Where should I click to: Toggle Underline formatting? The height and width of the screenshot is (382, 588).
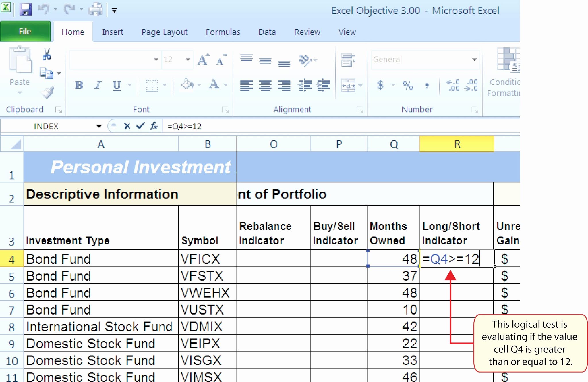click(117, 85)
